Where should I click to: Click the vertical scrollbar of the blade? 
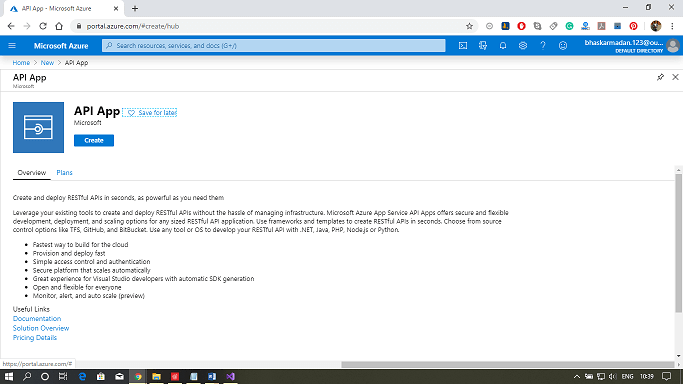678,243
